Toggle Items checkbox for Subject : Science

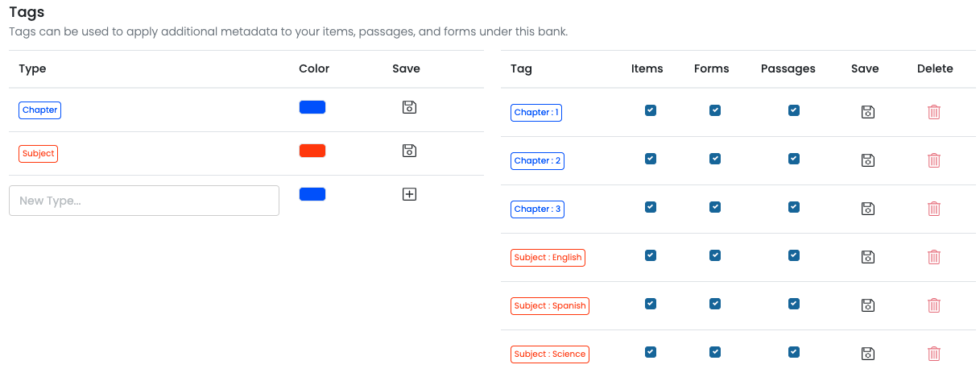pos(651,352)
